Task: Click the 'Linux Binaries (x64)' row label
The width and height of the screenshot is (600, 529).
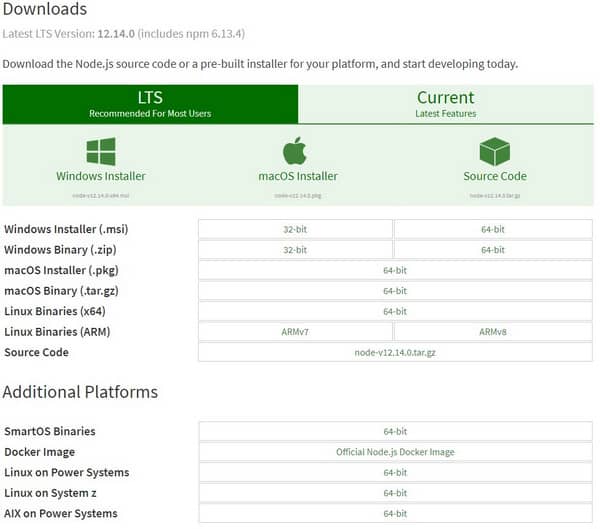Action: (55, 311)
